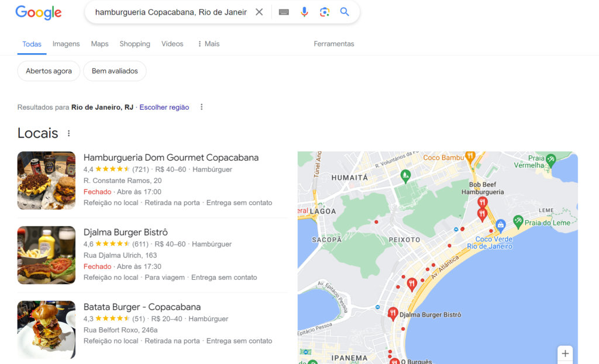Toggle the Bem avaliados filter chip

(115, 71)
